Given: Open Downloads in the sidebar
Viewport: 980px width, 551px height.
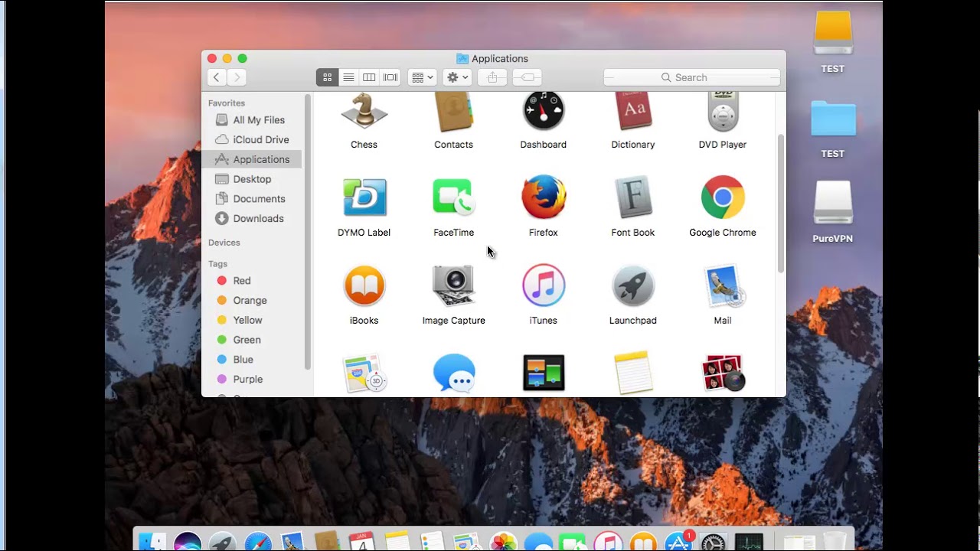Looking at the screenshot, I should click(252, 218).
